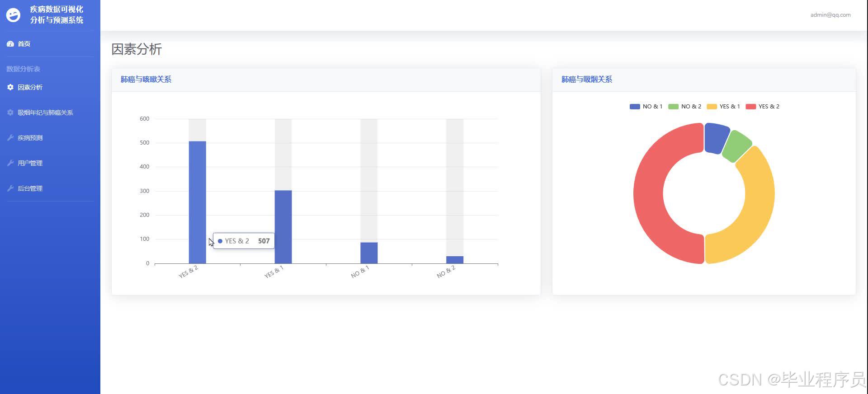This screenshot has width=868, height=394.
Task: Toggle the YES & 1 legend item
Action: click(x=723, y=107)
